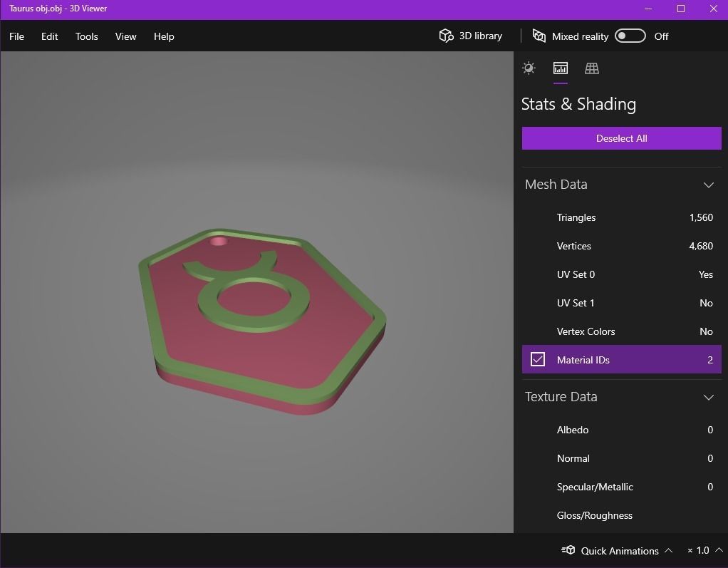Select the Vertex Colors row
Viewport: 728px width, 568px height.
[621, 331]
